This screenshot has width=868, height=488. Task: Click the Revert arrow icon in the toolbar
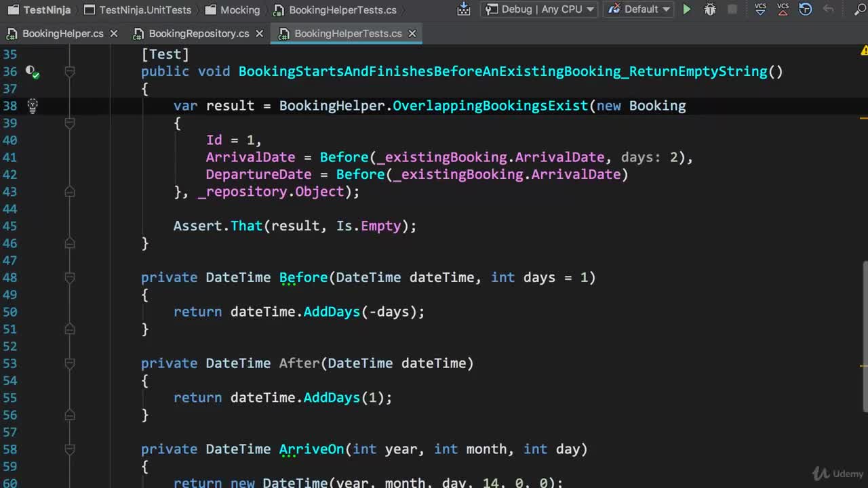pyautogui.click(x=828, y=9)
